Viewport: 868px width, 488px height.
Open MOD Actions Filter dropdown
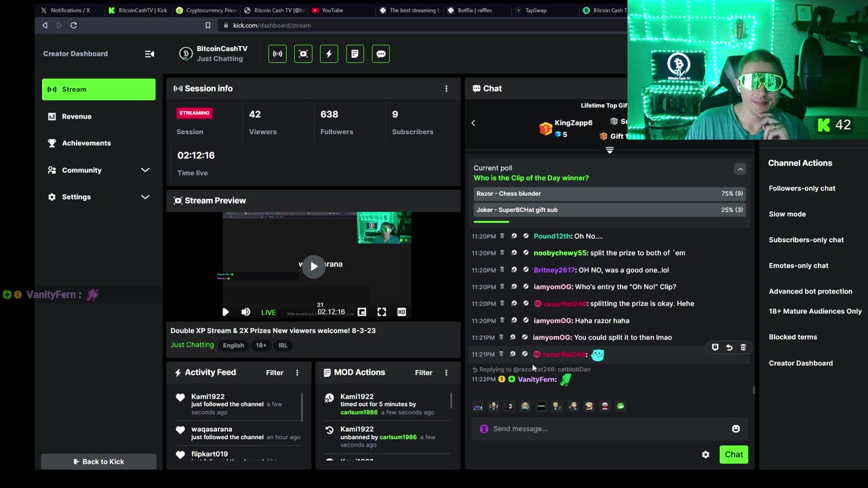(424, 372)
